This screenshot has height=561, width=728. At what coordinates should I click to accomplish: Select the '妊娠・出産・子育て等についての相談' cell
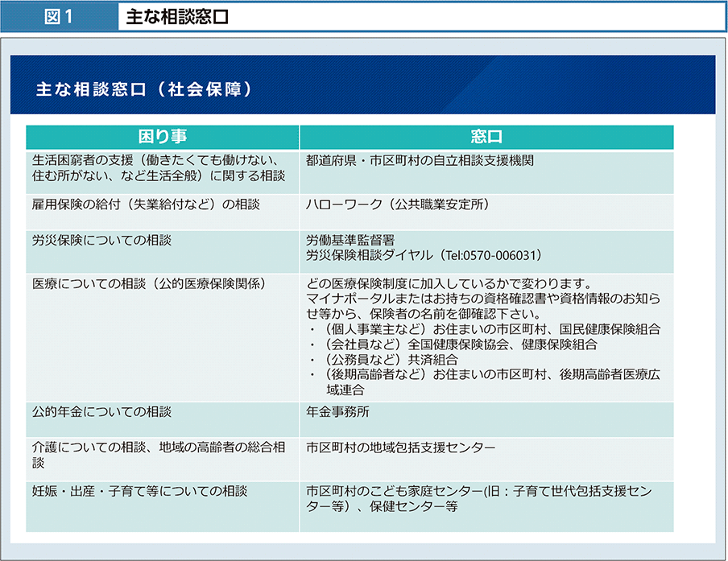(x=163, y=506)
